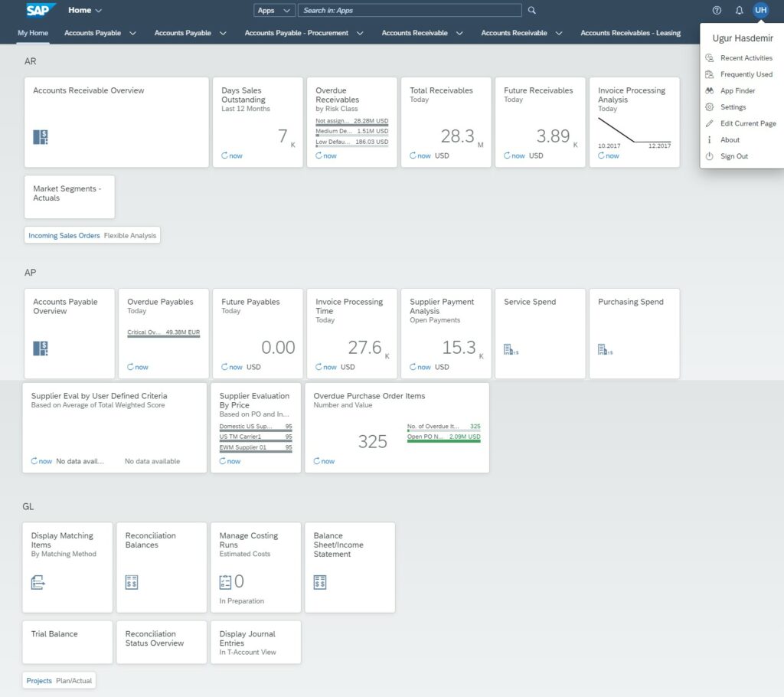Open the help question mark icon
This screenshot has width=784, height=697.
pyautogui.click(x=717, y=11)
